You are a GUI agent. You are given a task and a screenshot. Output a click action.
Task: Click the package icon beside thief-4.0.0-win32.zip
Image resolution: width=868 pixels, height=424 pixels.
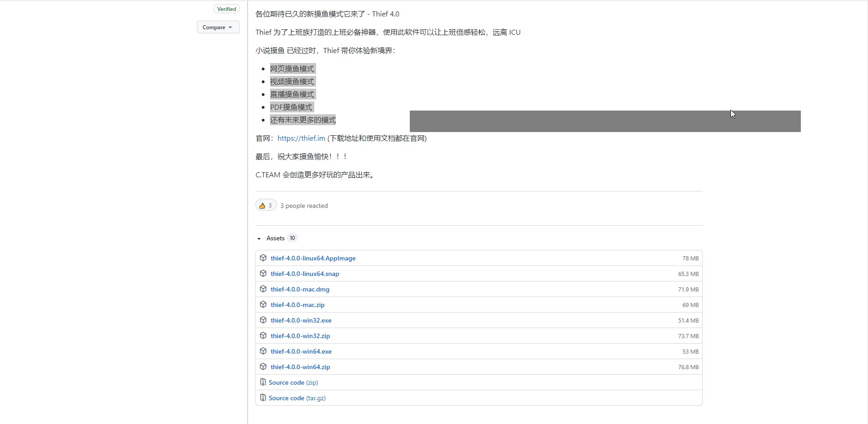(263, 336)
